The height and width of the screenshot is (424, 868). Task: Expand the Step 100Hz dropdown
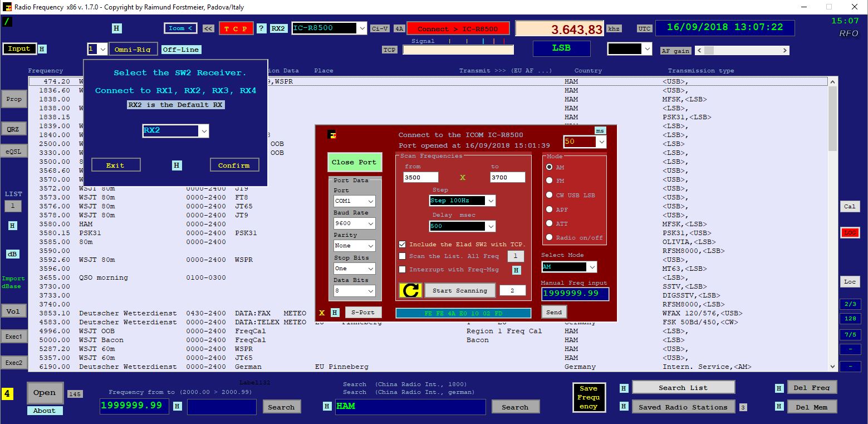click(x=462, y=201)
